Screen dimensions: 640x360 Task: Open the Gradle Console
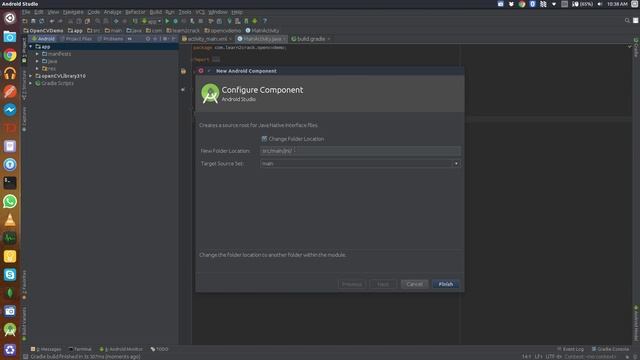pos(610,349)
